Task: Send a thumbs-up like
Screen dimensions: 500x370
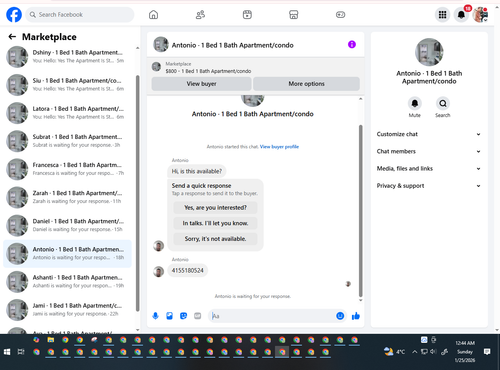Action: 356,316
